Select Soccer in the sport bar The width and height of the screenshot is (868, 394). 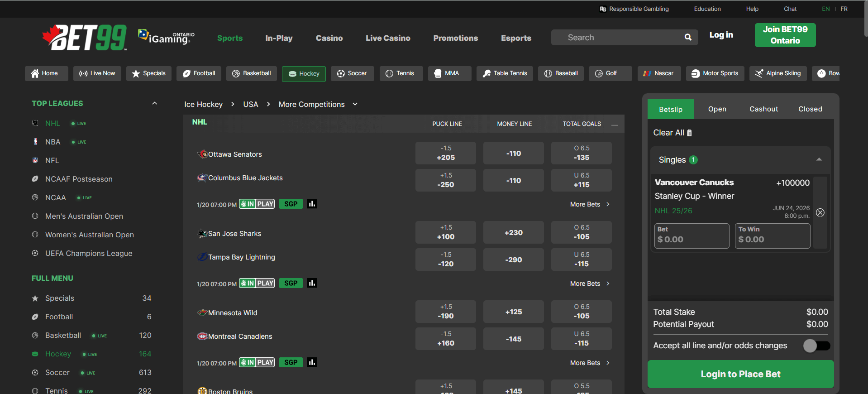click(x=353, y=73)
